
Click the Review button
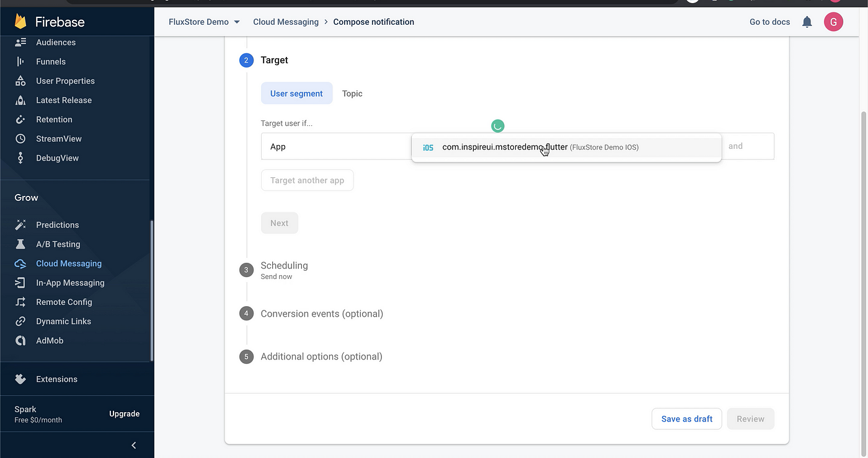tap(750, 419)
